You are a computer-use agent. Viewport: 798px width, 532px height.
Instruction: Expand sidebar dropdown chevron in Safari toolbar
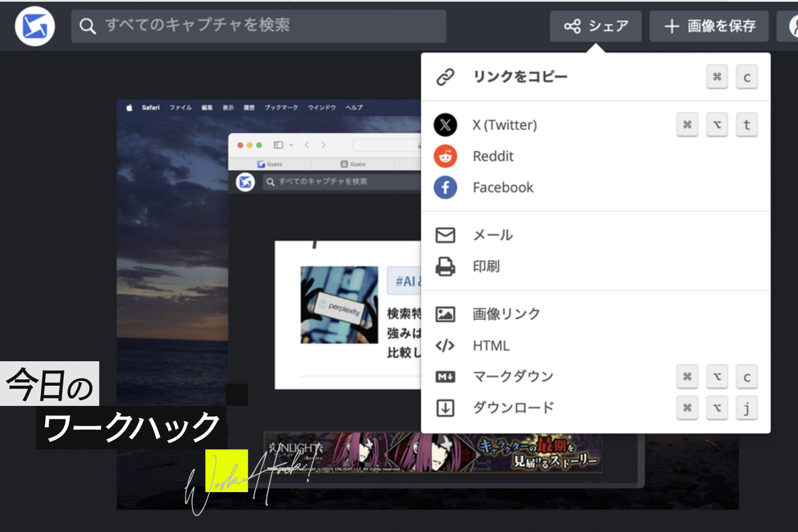[x=291, y=145]
